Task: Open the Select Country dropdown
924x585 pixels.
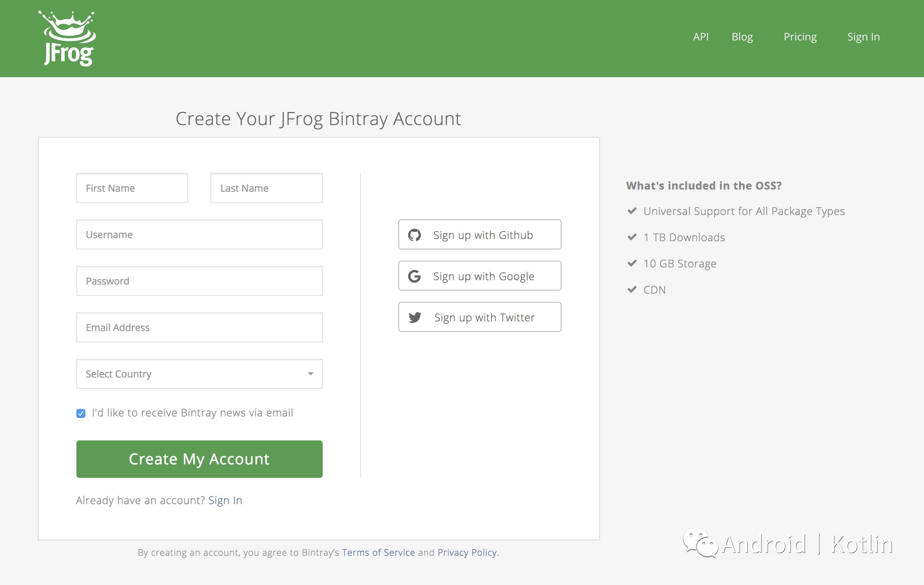Action: point(199,374)
